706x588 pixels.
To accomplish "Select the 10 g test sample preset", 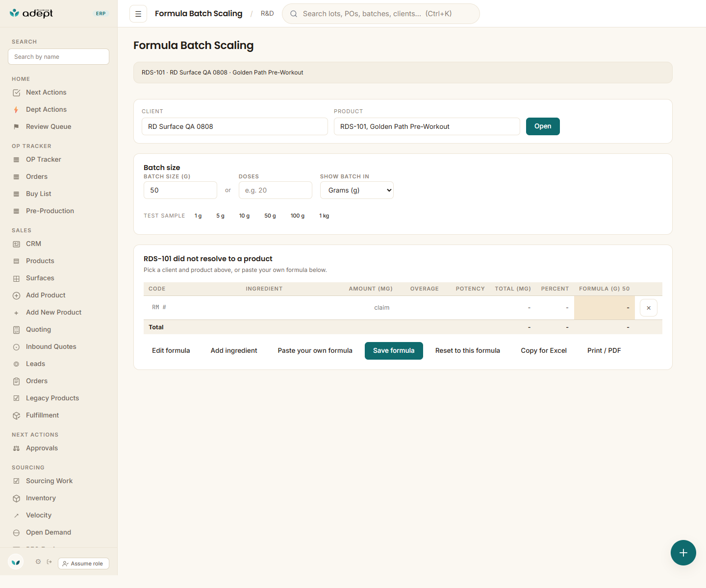I will pyautogui.click(x=244, y=216).
